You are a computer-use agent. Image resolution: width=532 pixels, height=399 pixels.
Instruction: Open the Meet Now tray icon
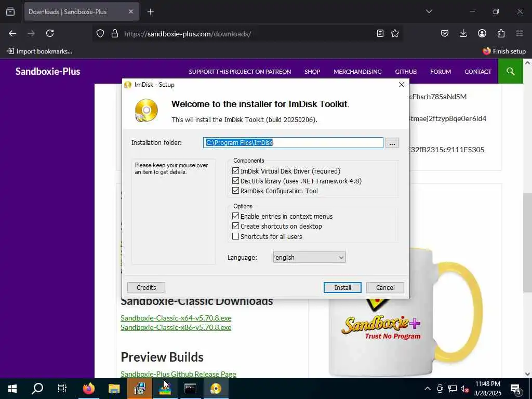click(440, 389)
